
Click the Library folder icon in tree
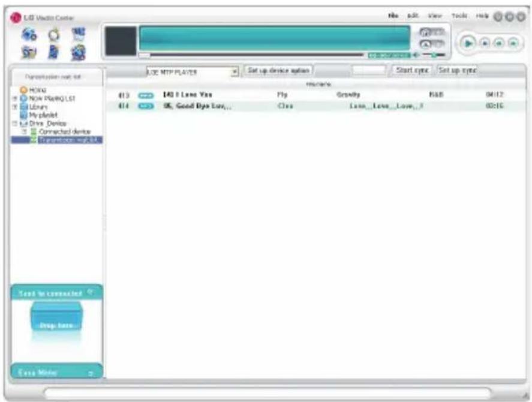tap(23, 107)
